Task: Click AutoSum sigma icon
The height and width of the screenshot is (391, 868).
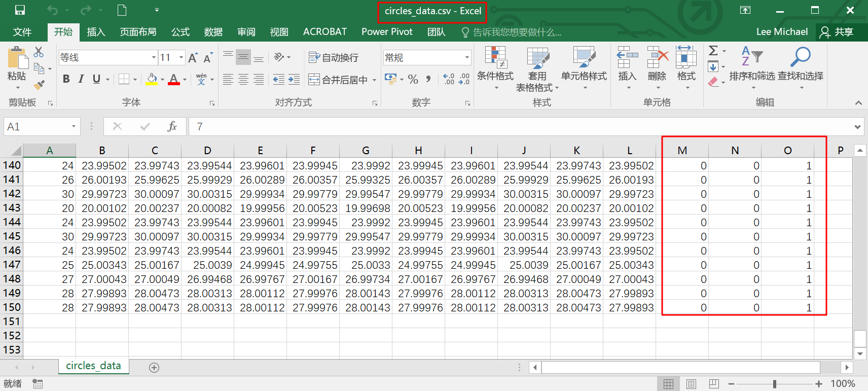Action: (713, 51)
